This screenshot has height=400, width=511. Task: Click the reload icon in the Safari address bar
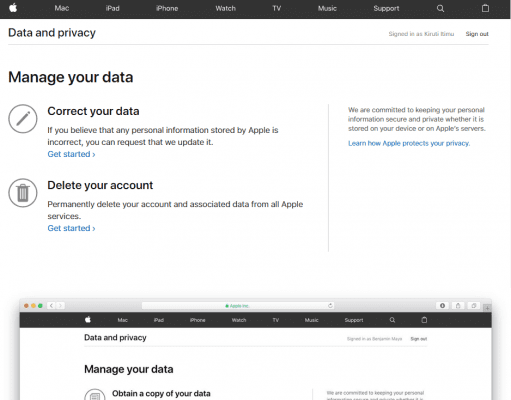tap(330, 306)
